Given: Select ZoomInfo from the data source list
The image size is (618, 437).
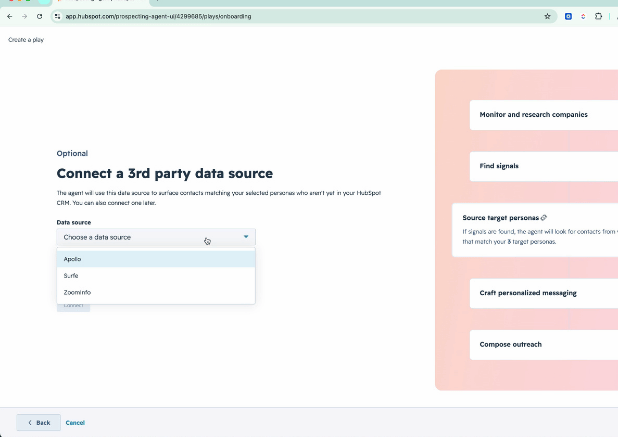Looking at the screenshot, I should 156,292.
